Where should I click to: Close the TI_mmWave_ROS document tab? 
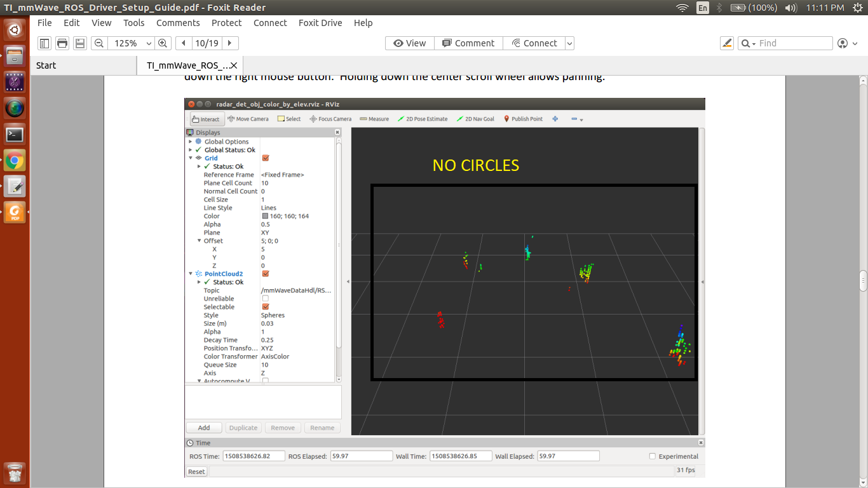[233, 65]
